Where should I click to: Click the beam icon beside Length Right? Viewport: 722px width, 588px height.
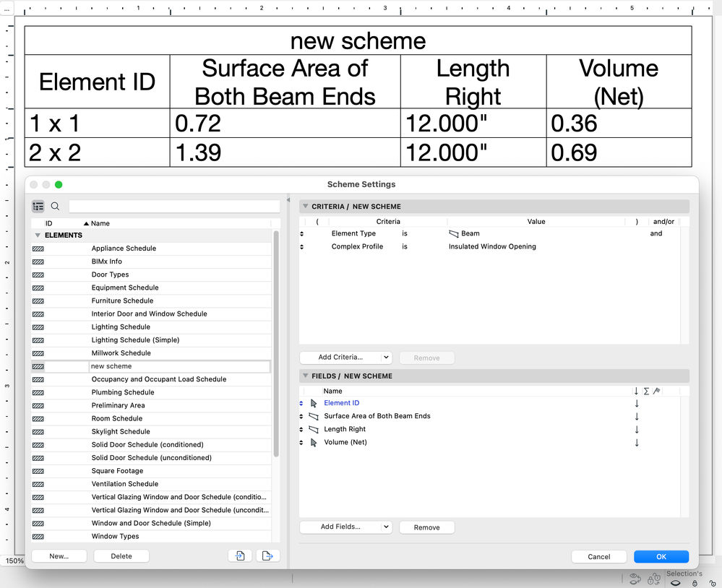pos(314,429)
